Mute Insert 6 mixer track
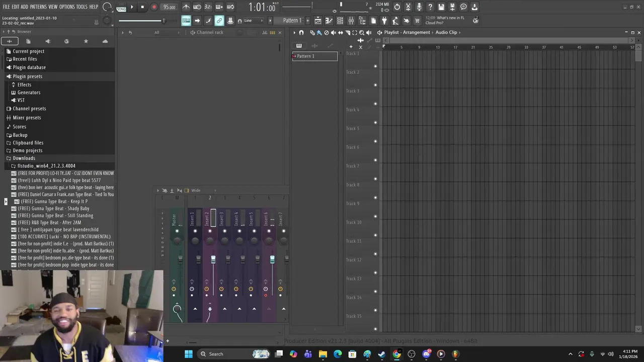 click(269, 231)
